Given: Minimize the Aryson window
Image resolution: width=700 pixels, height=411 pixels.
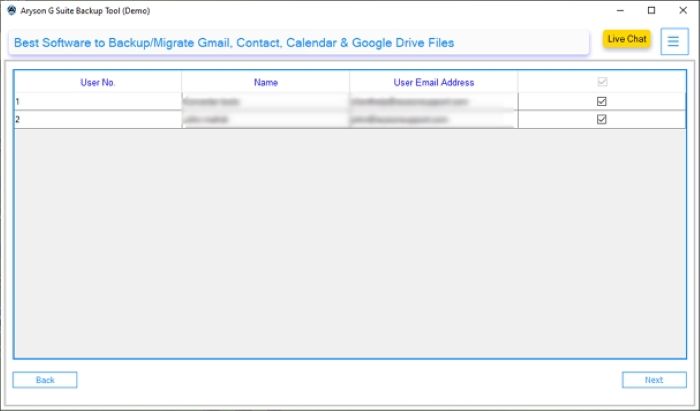Looking at the screenshot, I should point(620,10).
